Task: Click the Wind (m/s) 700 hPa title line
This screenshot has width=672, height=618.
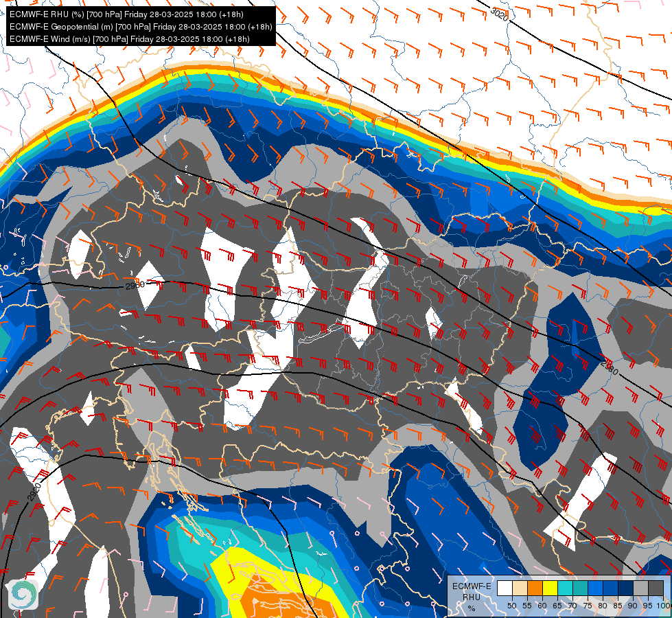Action: click(130, 39)
